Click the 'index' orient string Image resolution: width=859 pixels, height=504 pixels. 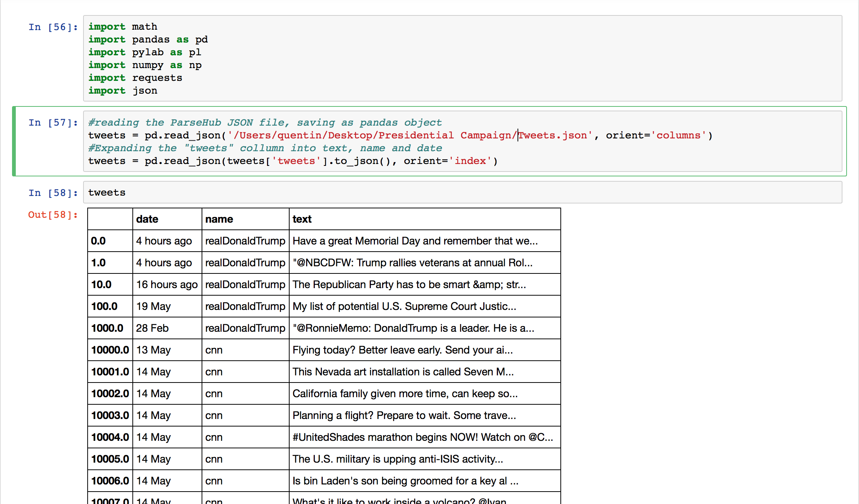pos(470,161)
